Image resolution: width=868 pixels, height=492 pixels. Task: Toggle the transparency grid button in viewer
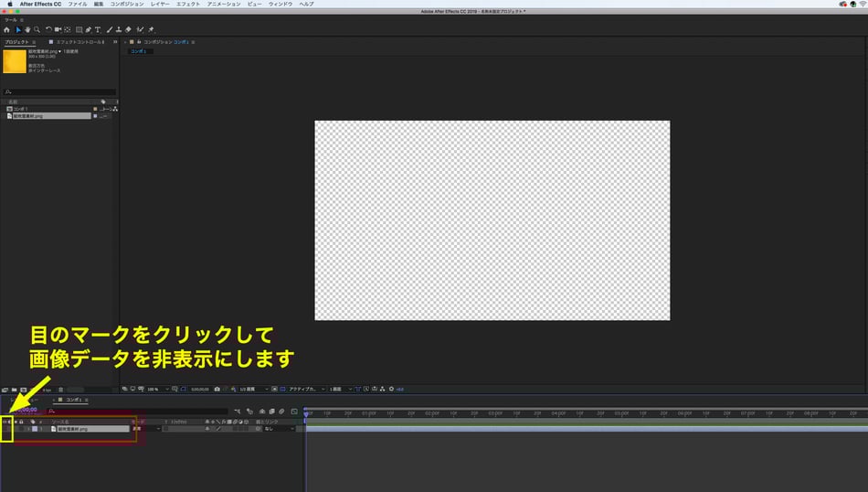(x=283, y=389)
